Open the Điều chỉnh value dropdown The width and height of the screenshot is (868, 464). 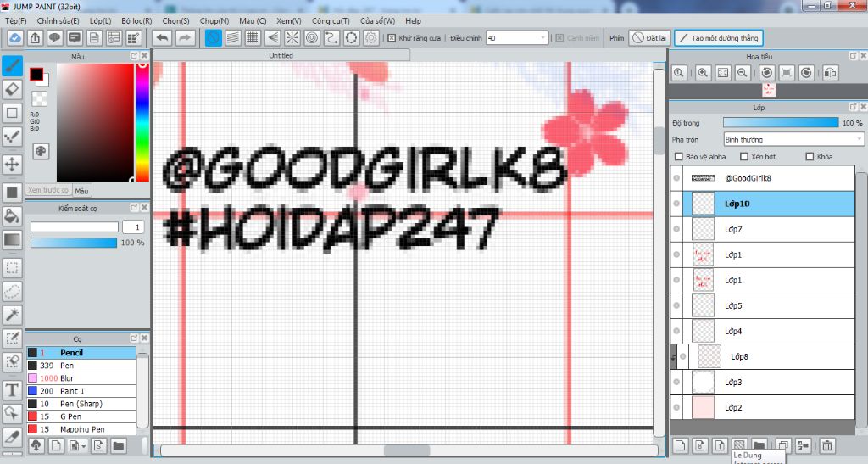516,38
